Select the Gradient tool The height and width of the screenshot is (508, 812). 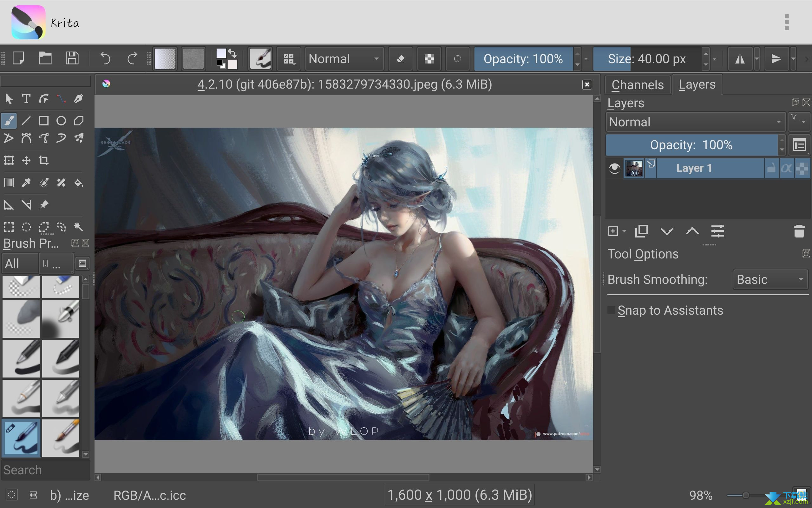(9, 183)
